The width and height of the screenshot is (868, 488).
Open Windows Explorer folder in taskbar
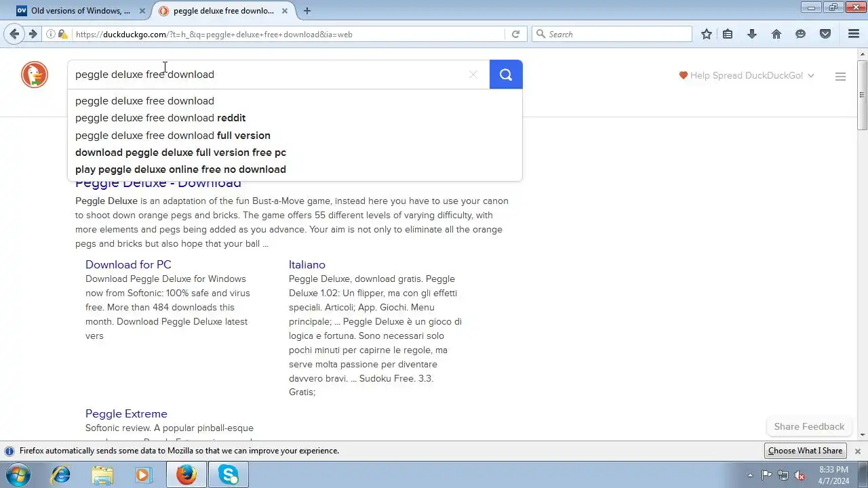pos(102,475)
